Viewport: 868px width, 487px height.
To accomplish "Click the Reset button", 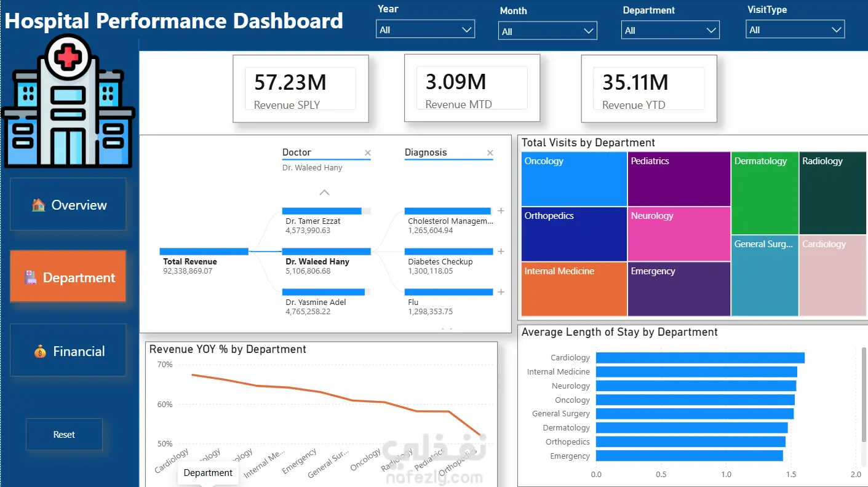I will coord(64,434).
